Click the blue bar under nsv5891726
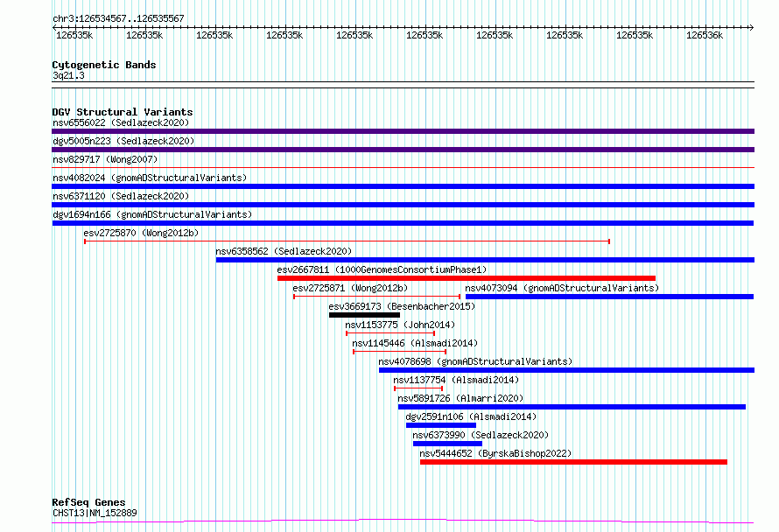779x532 pixels. (572, 407)
